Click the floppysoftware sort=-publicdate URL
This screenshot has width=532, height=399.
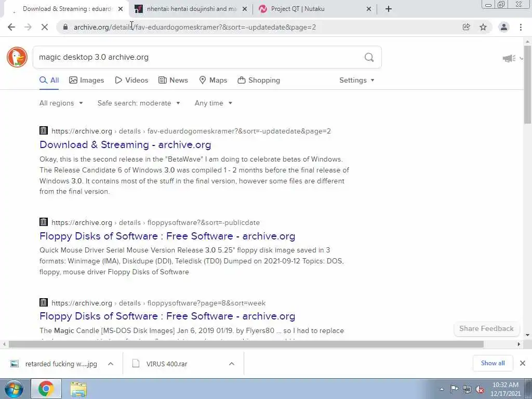coord(156,222)
